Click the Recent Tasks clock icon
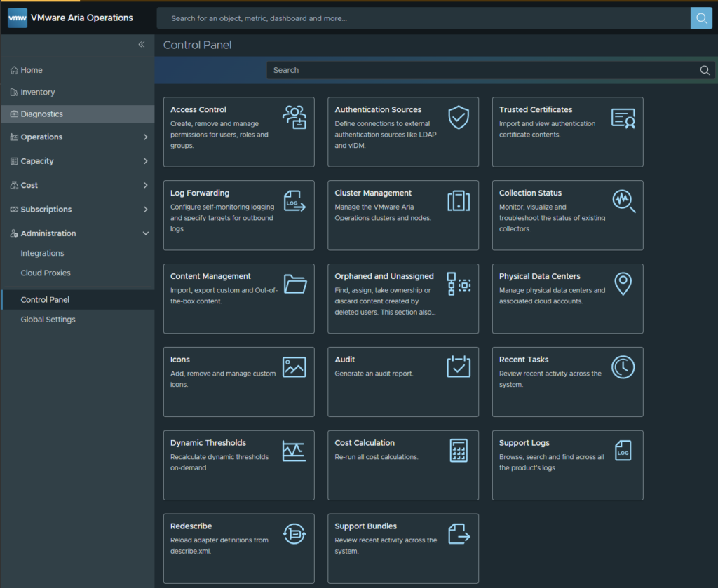 (x=623, y=367)
